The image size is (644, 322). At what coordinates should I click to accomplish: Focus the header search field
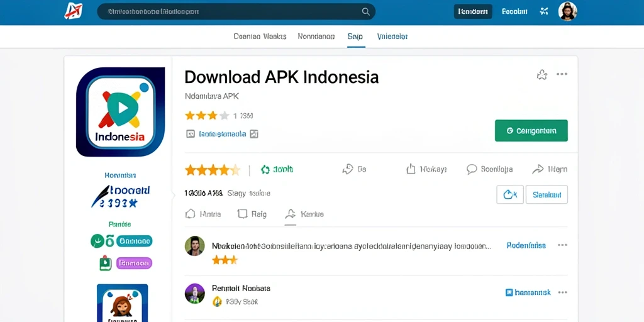tap(236, 11)
